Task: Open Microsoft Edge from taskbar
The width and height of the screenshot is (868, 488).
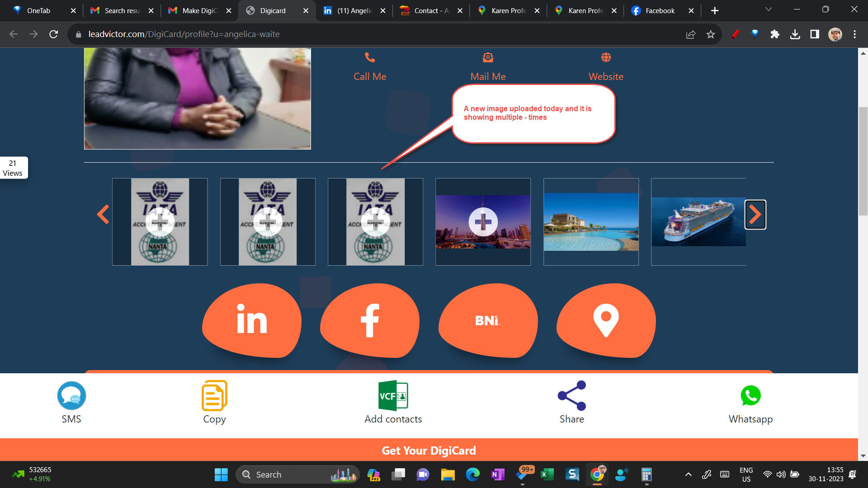Action: (x=472, y=474)
